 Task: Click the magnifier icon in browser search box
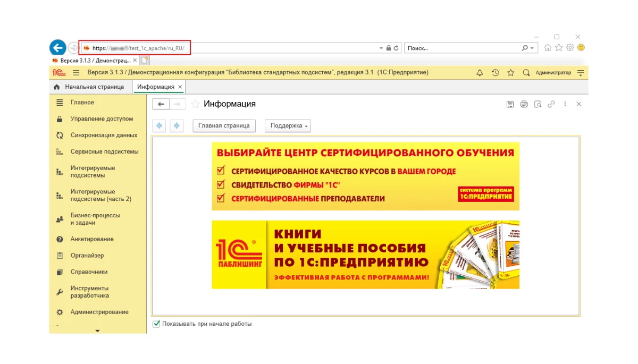click(525, 48)
